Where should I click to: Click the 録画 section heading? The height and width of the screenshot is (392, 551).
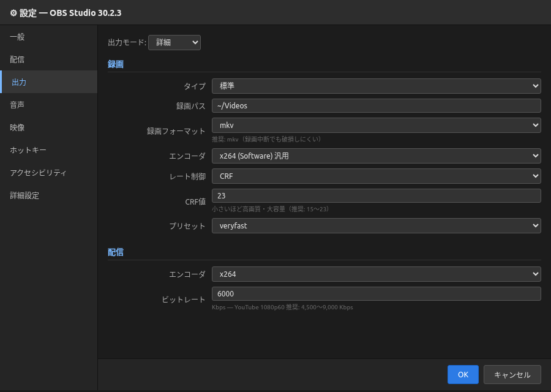[x=116, y=64]
